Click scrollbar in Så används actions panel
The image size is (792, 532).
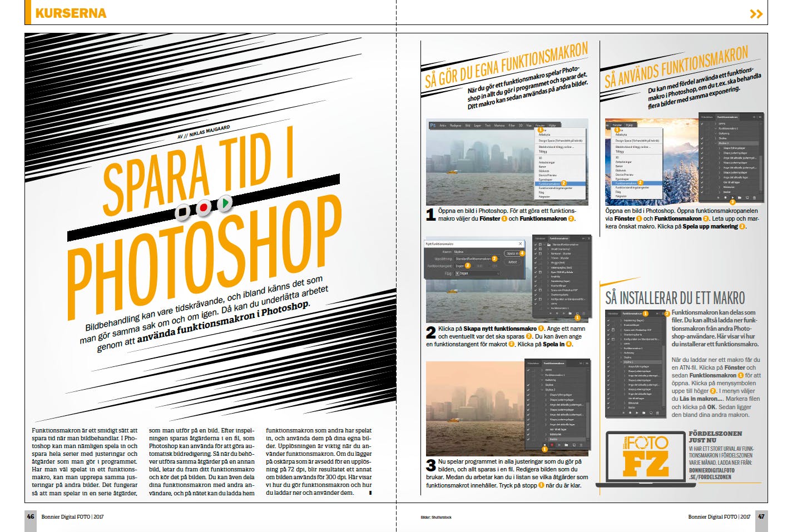click(760, 173)
